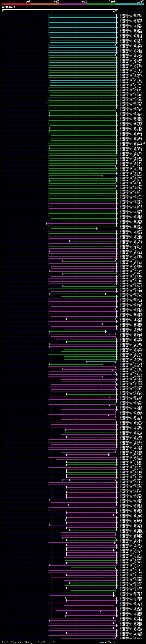Select hit label UniRef100_C5XK32
The height and width of the screenshot is (644, 146).
tap(131, 72)
